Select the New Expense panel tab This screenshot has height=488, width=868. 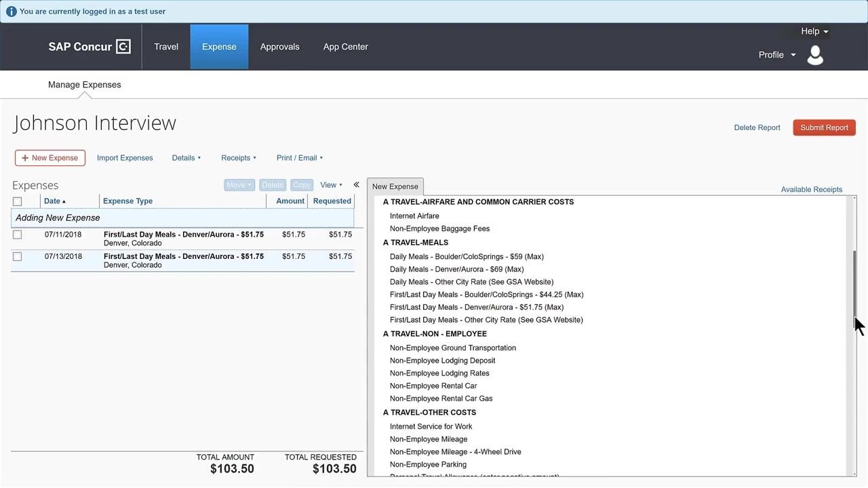click(395, 186)
